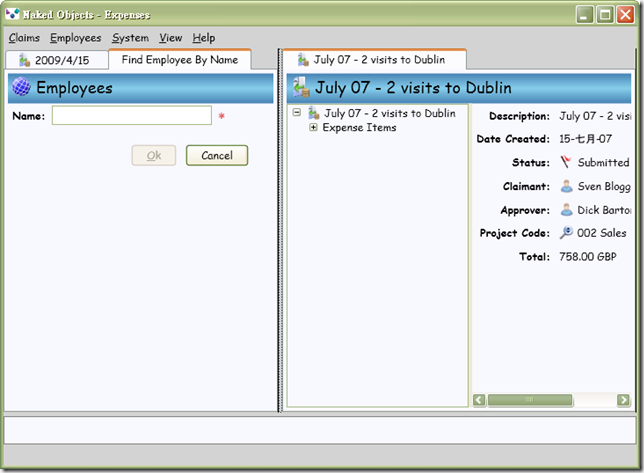
Task: Click the Cancel button
Action: [217, 155]
